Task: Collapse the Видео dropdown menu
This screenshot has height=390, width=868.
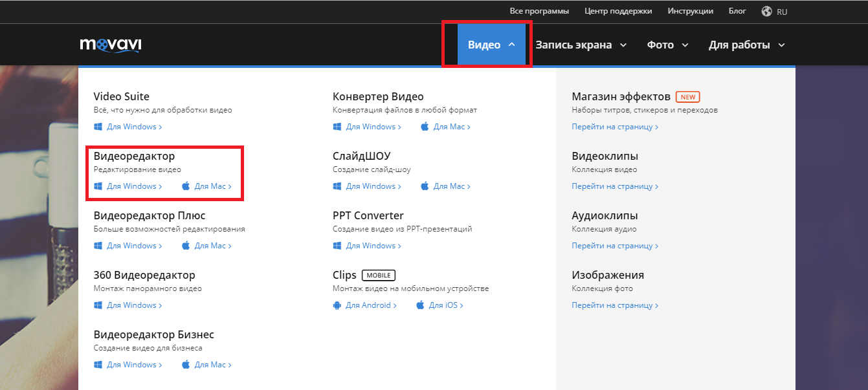Action: (491, 45)
